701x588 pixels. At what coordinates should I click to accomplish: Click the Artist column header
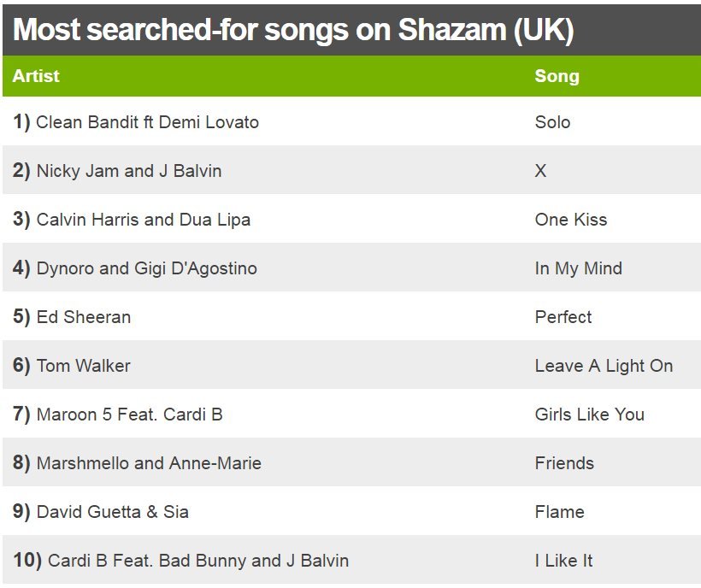(36, 76)
